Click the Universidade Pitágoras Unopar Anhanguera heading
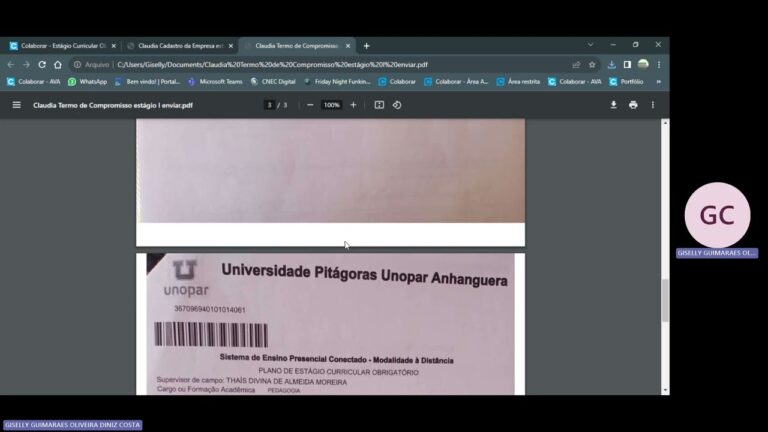 pyautogui.click(x=364, y=274)
